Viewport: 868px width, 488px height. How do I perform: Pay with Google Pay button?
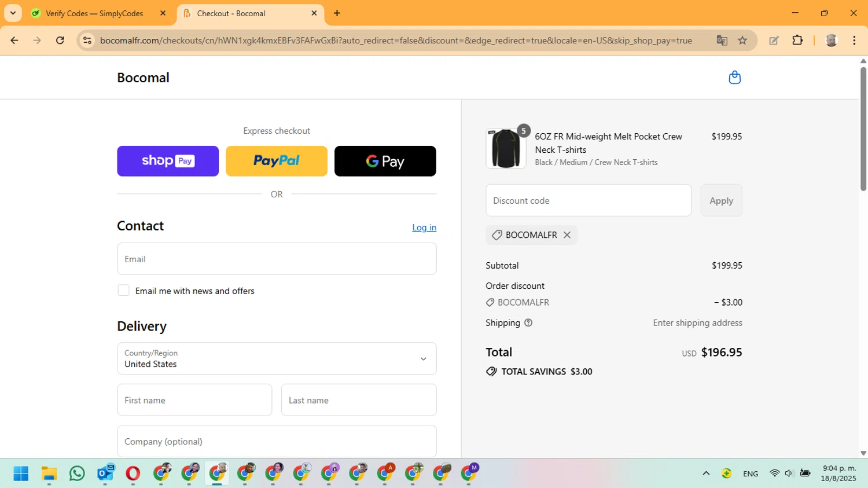385,161
